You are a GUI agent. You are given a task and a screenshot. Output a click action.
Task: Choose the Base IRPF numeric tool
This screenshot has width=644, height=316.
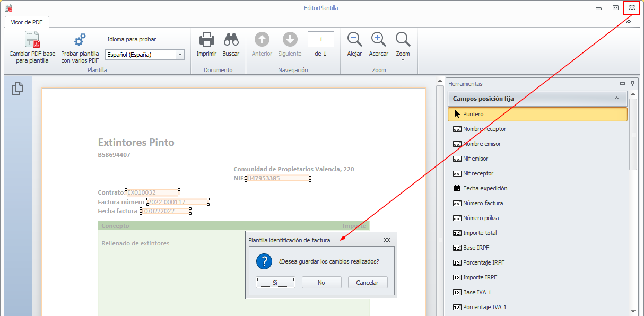point(537,248)
